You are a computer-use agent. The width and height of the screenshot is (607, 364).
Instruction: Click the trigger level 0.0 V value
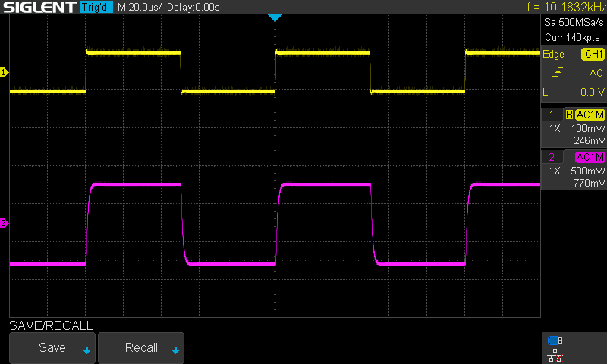point(593,92)
